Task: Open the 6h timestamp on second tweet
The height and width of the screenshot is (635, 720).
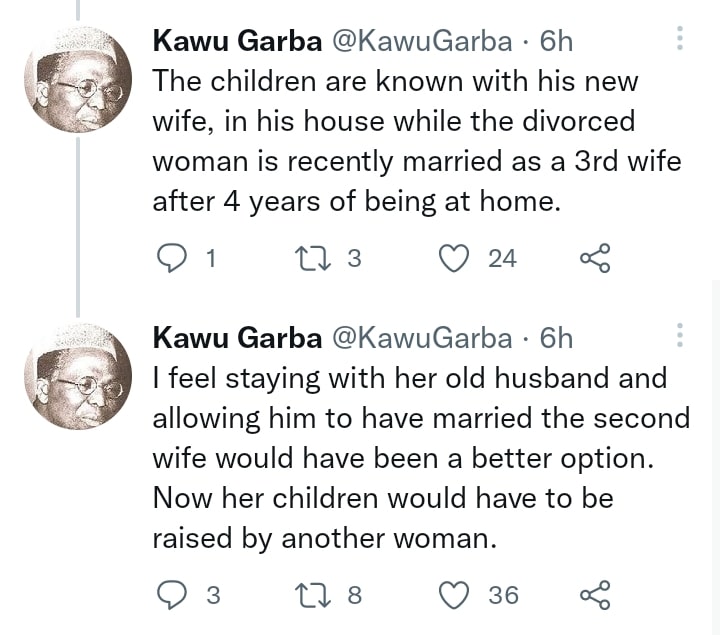Action: pyautogui.click(x=556, y=338)
